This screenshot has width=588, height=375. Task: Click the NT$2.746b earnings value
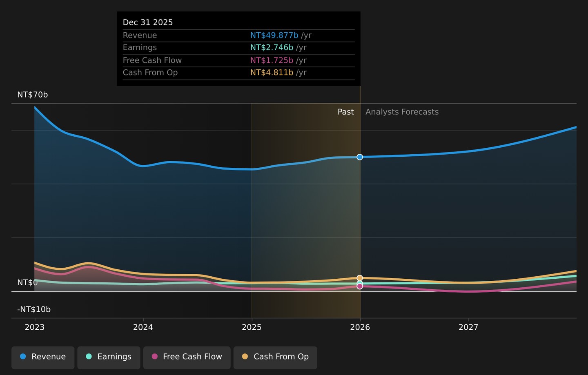point(272,48)
